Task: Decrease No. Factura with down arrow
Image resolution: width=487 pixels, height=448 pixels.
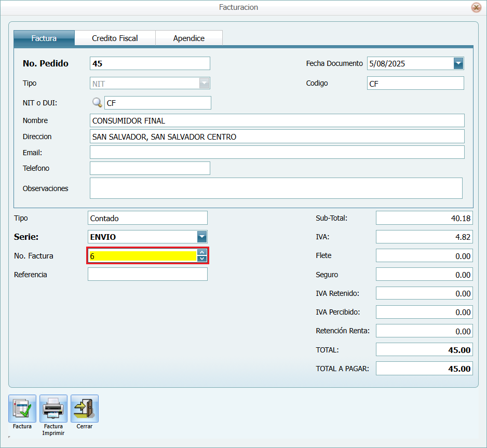Action: [x=202, y=259]
